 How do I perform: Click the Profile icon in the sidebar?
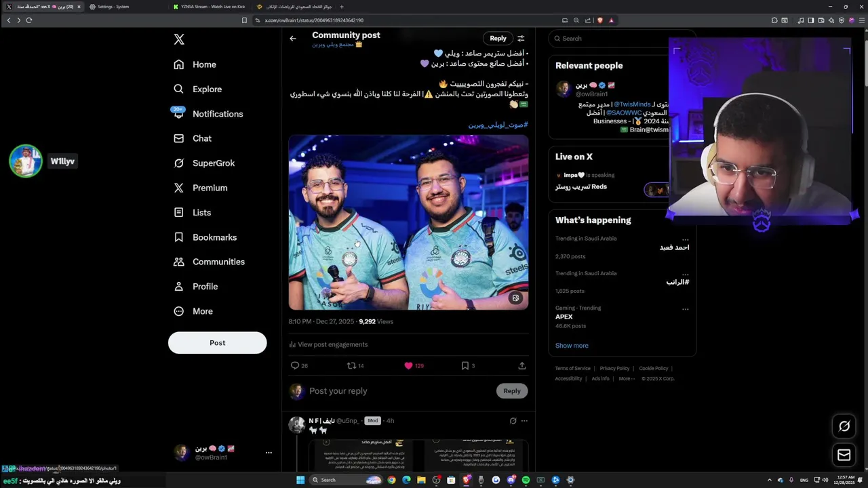coord(179,286)
